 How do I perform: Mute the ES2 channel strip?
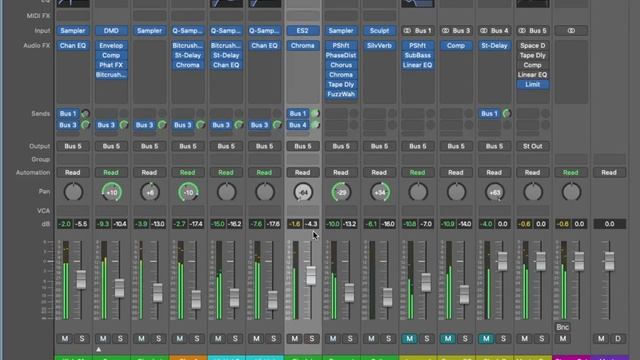(x=295, y=338)
